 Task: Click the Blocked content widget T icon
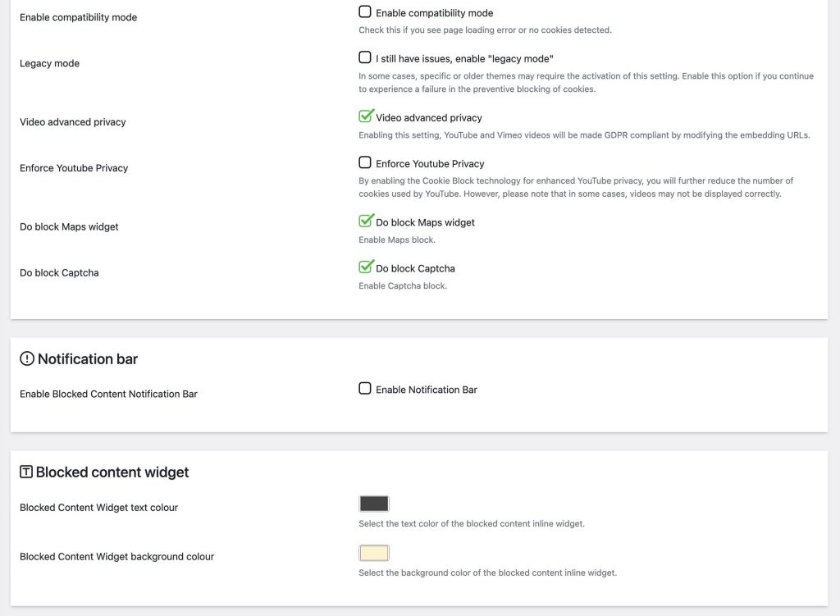(25, 472)
